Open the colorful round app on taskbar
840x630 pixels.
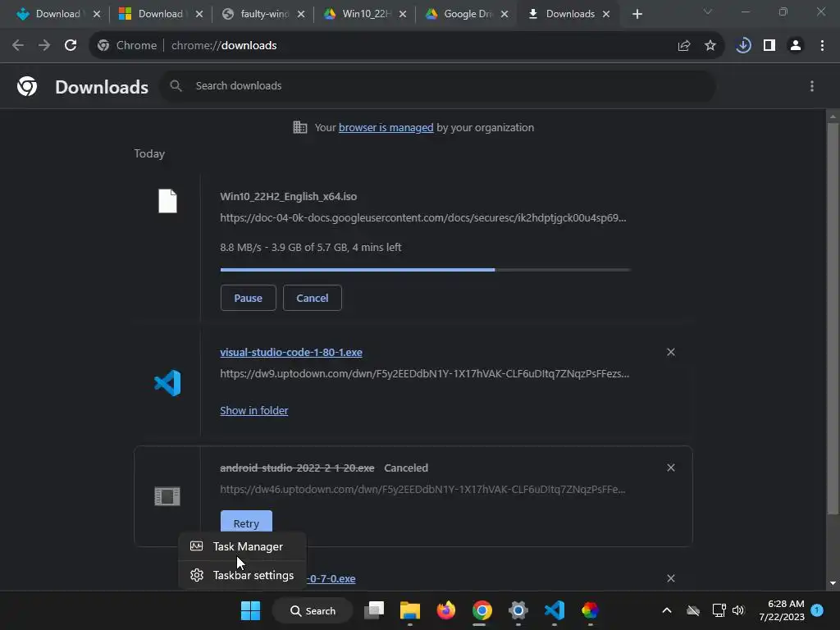coord(590,610)
